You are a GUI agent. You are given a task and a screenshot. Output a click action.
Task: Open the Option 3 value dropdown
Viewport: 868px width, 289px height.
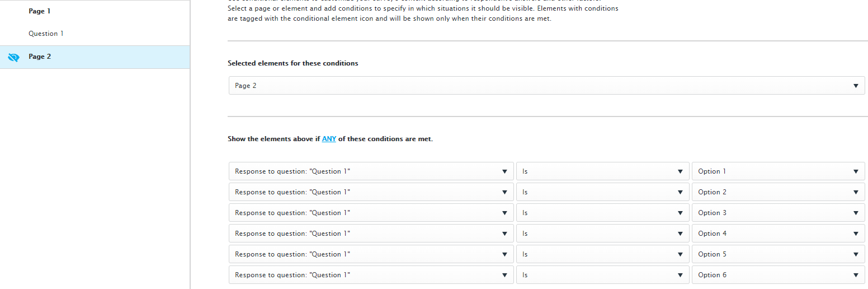[779, 213]
